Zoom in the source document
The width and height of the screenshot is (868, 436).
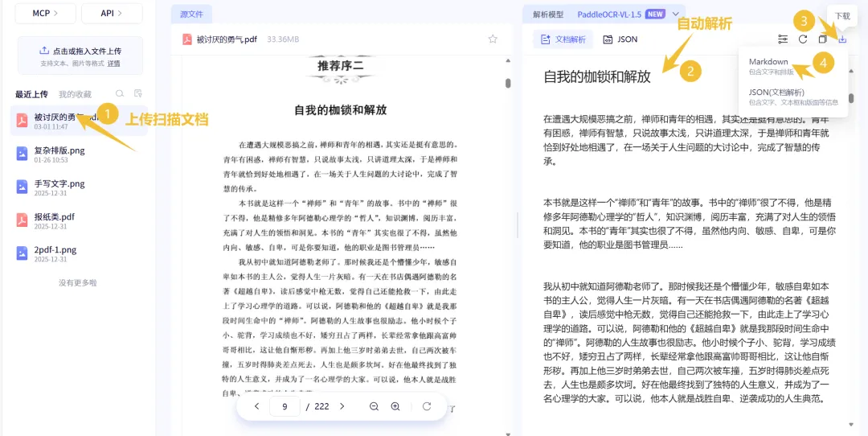[x=395, y=406]
